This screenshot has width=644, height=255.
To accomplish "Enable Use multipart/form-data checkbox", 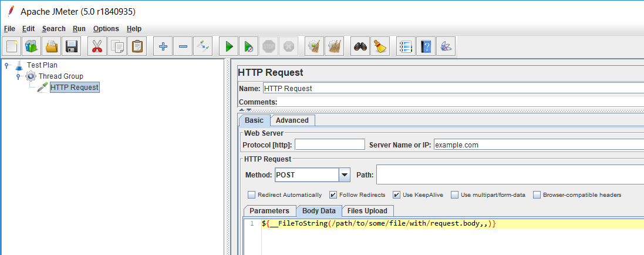I will 454,194.
